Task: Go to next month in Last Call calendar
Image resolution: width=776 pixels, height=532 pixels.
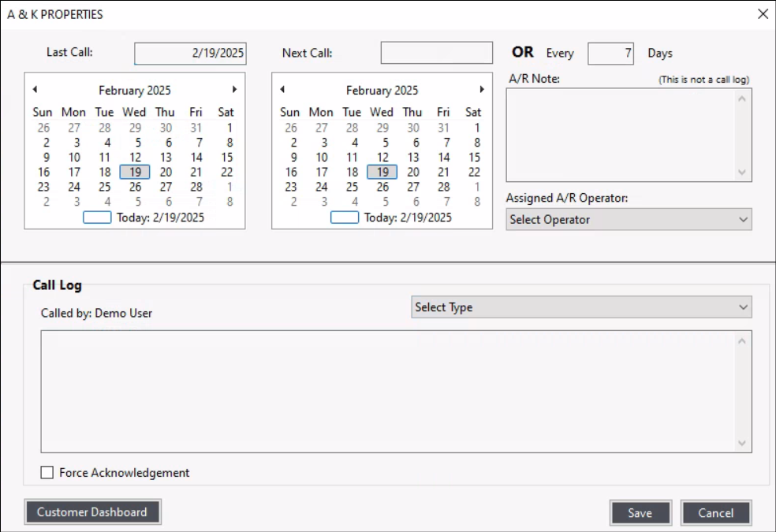Action: (x=234, y=90)
